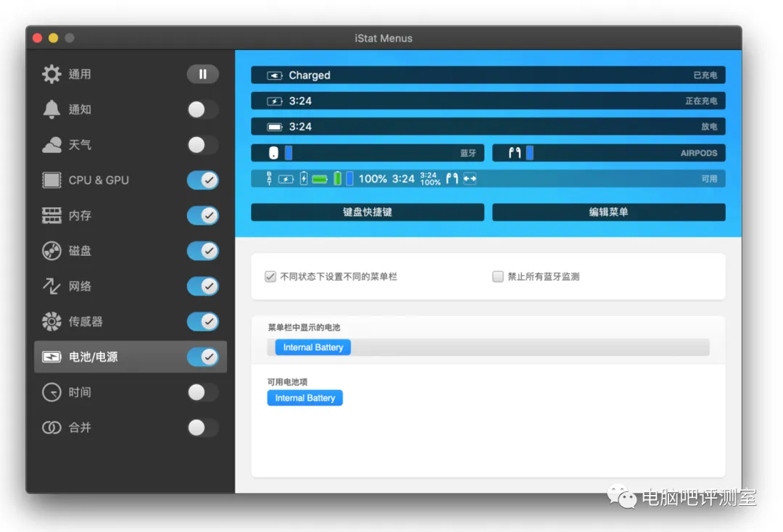Viewport: 783px width, 532px height.
Task: Click the cloud icon beside 天气
Action: (51, 145)
